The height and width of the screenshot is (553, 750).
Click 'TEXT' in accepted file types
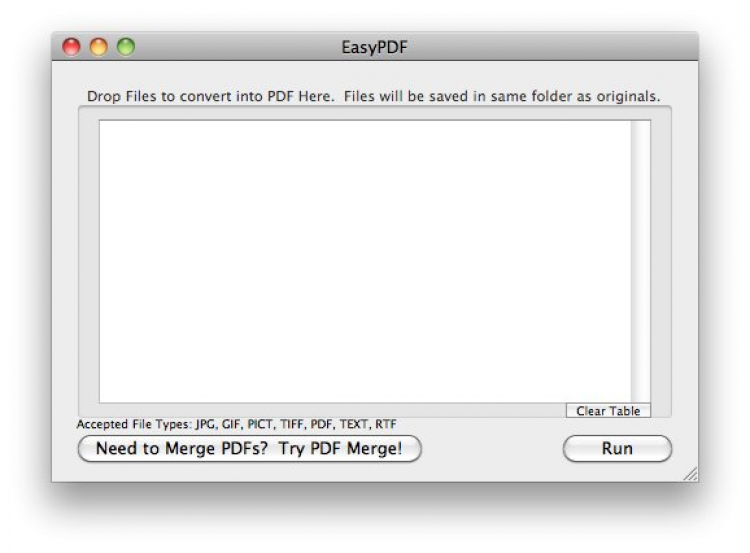point(354,424)
